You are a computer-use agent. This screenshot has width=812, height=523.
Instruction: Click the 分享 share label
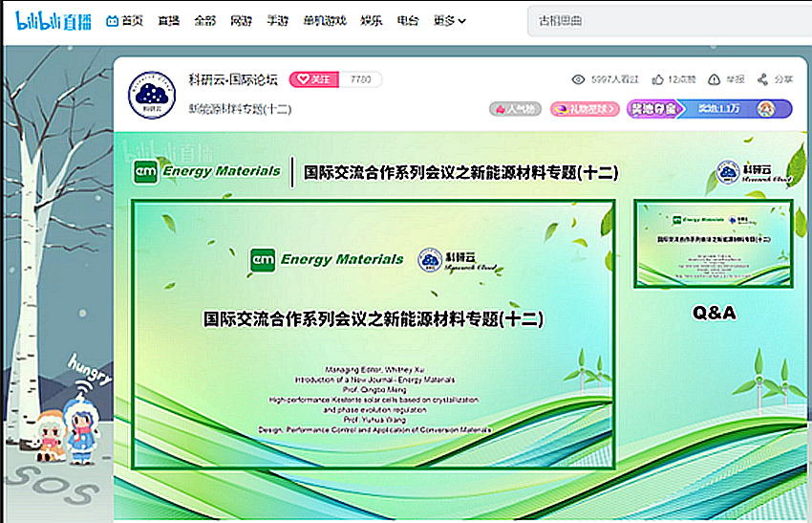(783, 79)
